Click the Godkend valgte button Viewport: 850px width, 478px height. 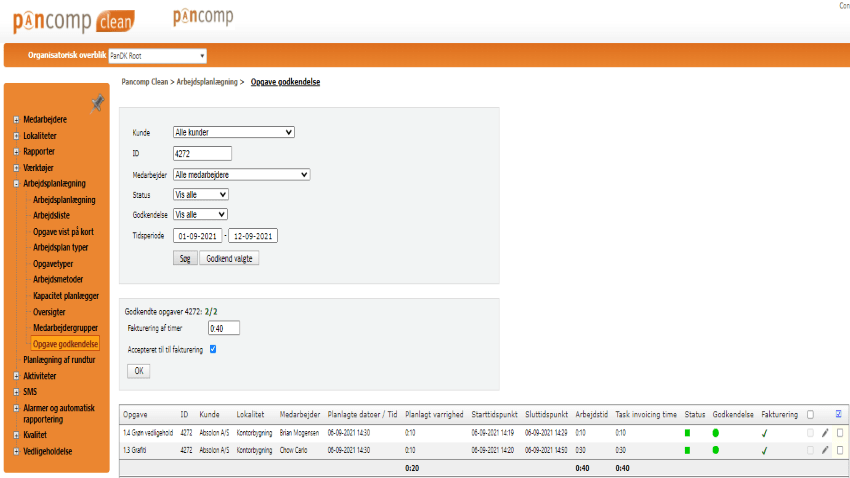tap(229, 258)
